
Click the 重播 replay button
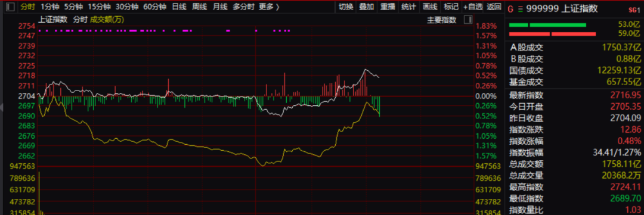tap(388, 7)
